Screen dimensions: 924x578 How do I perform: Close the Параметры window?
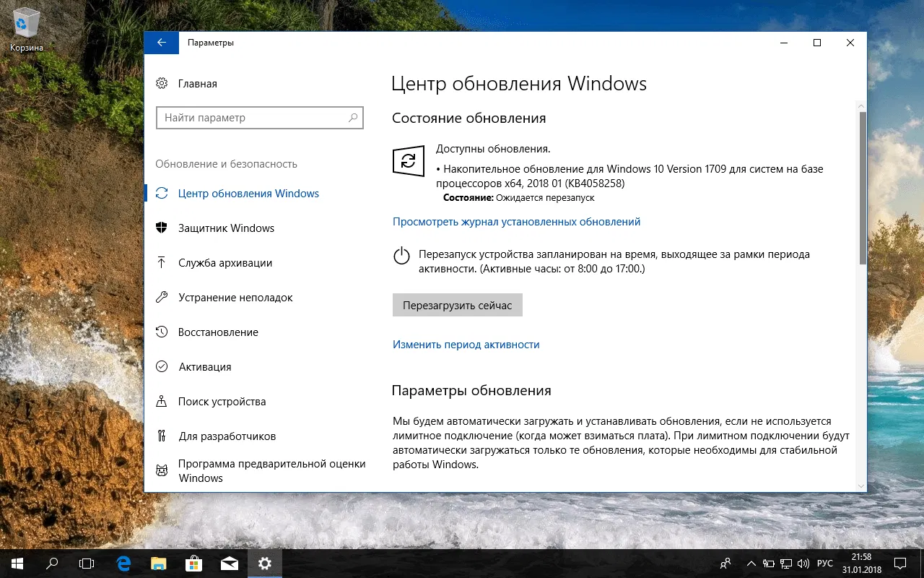(850, 43)
